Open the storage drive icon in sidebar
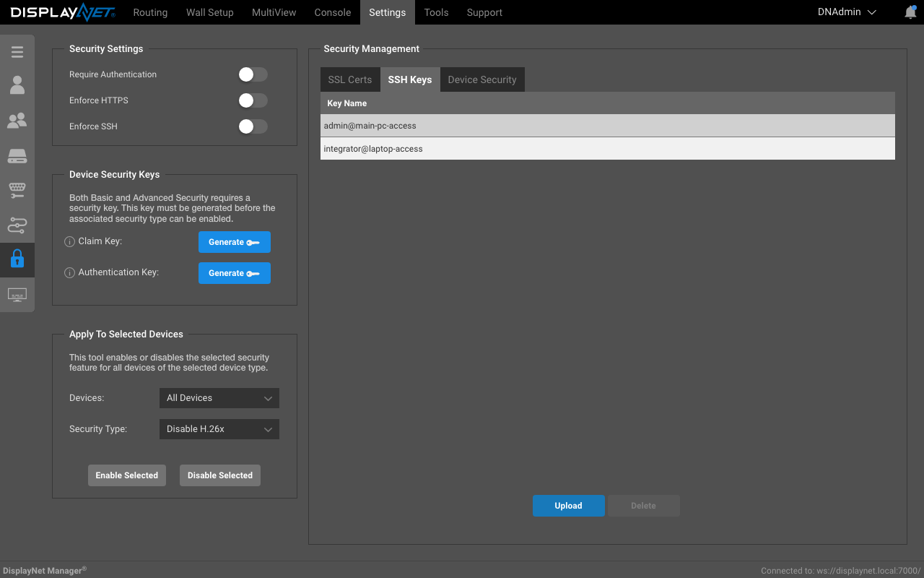 17,156
